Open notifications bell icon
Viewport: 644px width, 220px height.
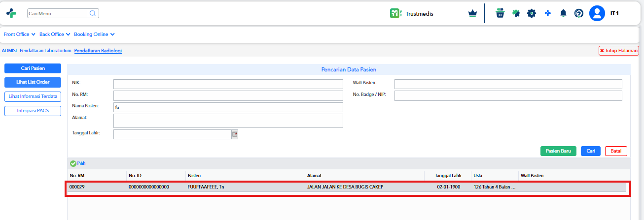point(563,13)
